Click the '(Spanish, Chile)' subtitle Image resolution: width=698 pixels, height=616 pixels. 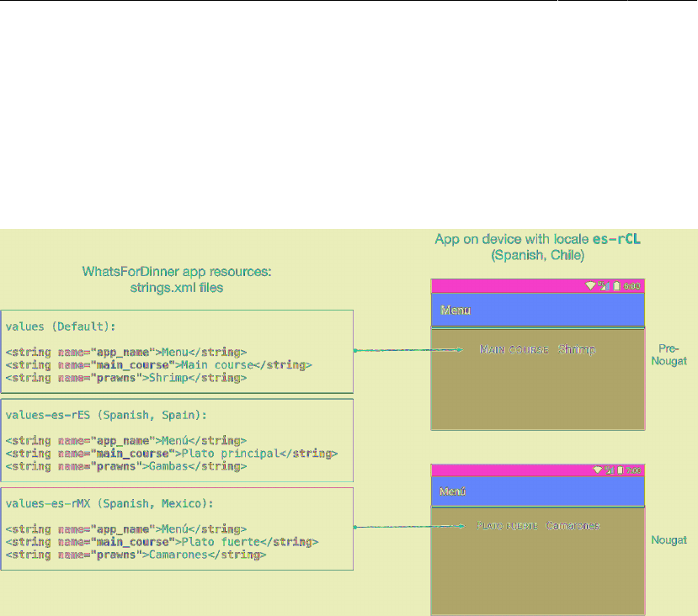click(538, 255)
